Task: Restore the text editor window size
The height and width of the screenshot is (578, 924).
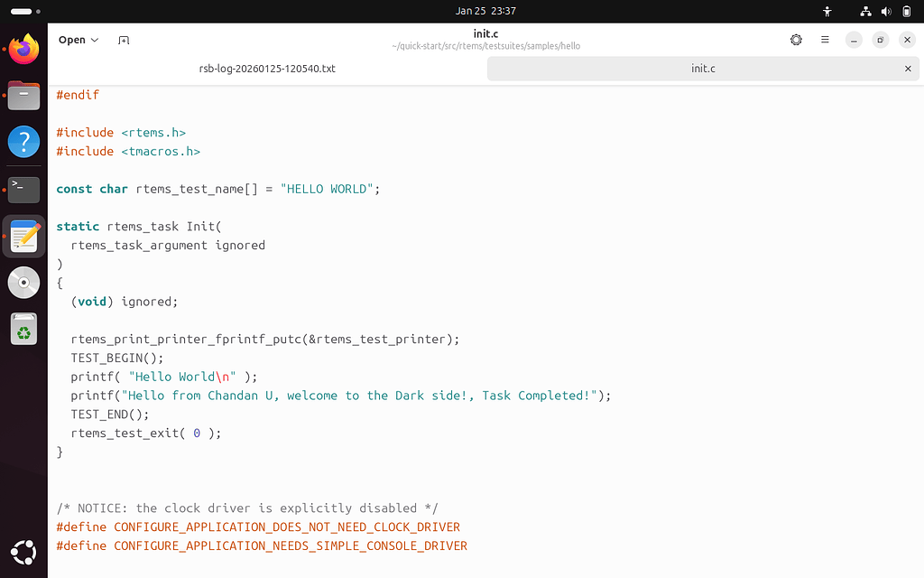Action: pyautogui.click(x=881, y=40)
